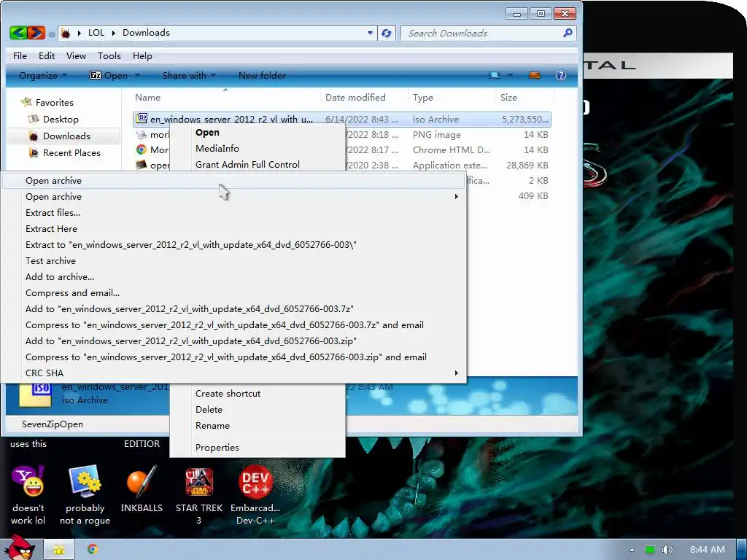The height and width of the screenshot is (560, 747).
Task: Click the change view icon in toolbar
Action: point(495,75)
